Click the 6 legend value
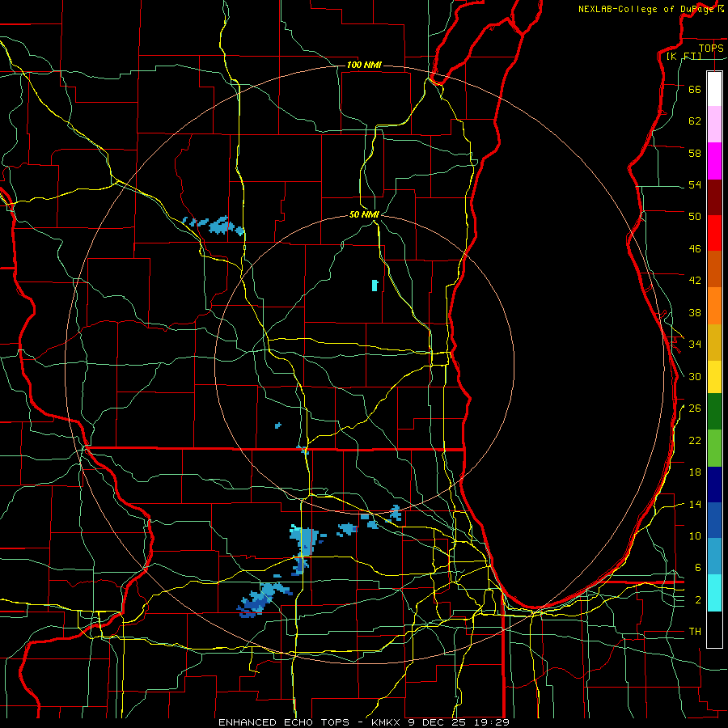This screenshot has width=728, height=728. 698,568
